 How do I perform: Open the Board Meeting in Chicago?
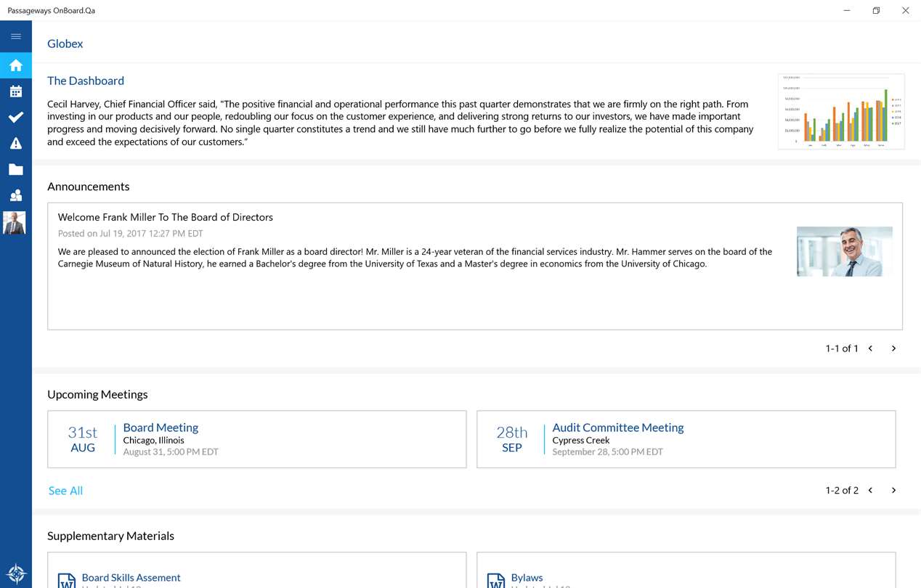(161, 428)
